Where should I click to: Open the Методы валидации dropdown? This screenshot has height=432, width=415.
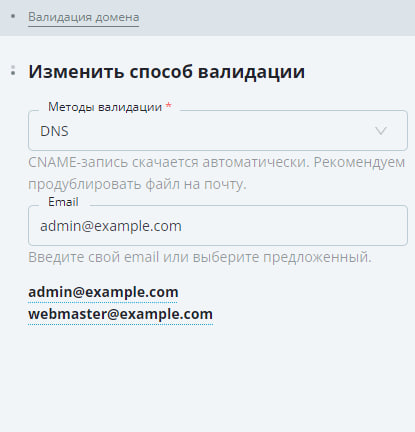(x=218, y=130)
